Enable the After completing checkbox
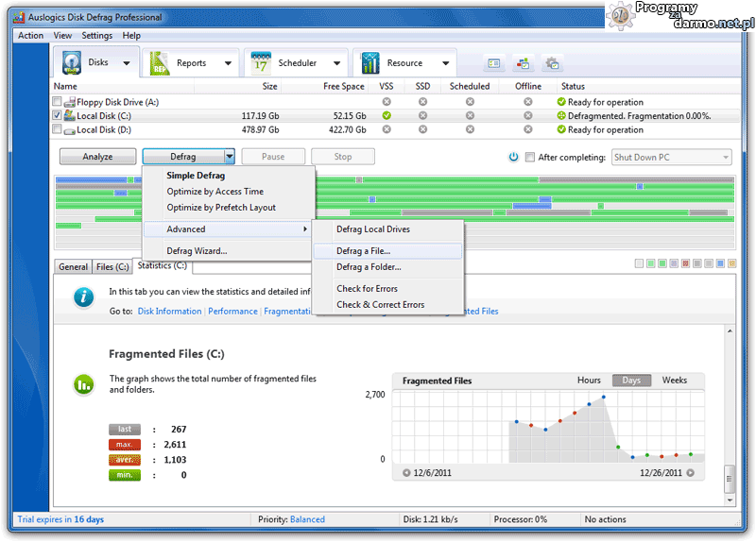This screenshot has width=756, height=542. pyautogui.click(x=530, y=158)
